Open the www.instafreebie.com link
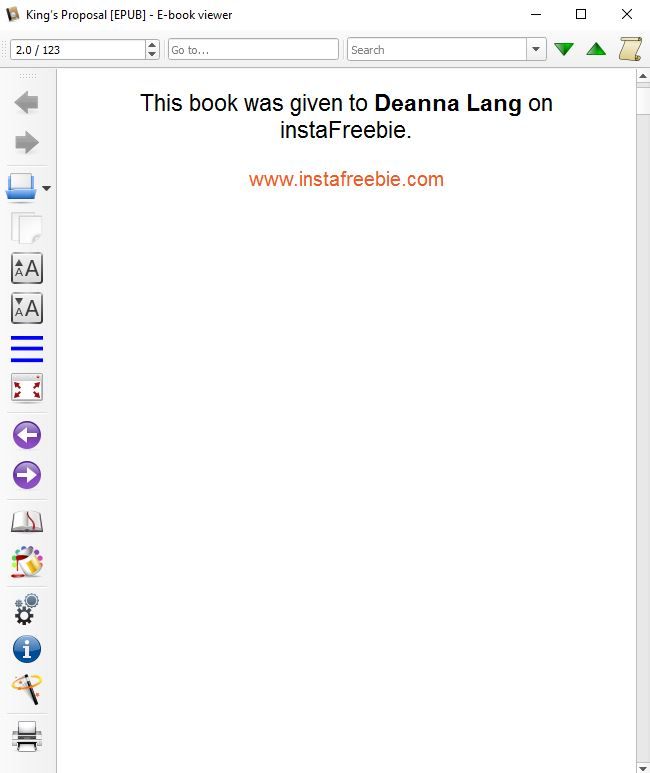 (346, 179)
